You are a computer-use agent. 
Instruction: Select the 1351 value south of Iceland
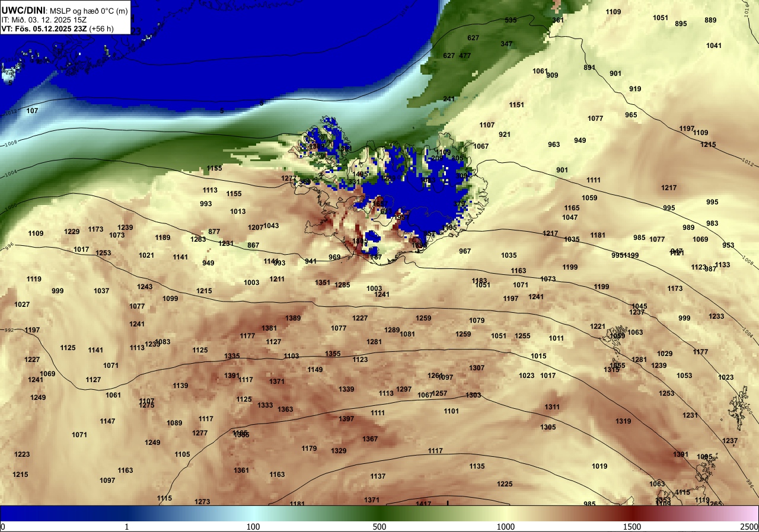323,283
